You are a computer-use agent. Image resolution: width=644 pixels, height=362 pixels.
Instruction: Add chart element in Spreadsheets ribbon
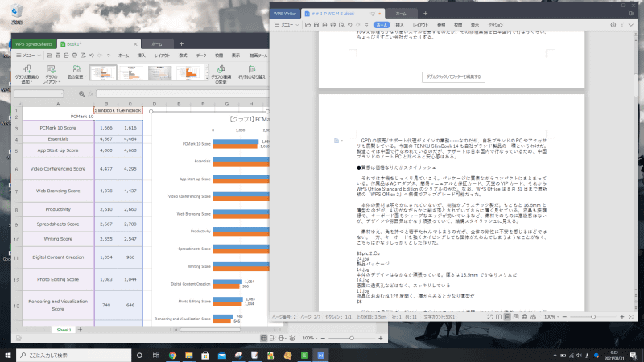point(27,74)
